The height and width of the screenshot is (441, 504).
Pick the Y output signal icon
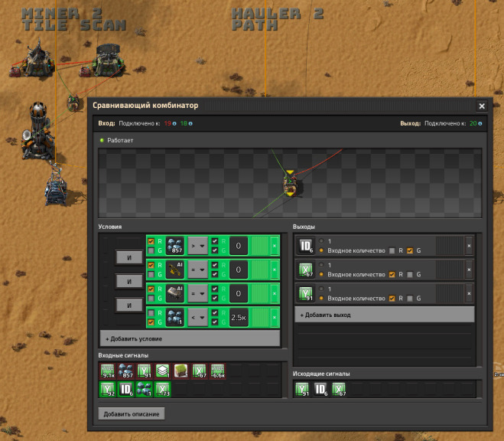(x=305, y=293)
